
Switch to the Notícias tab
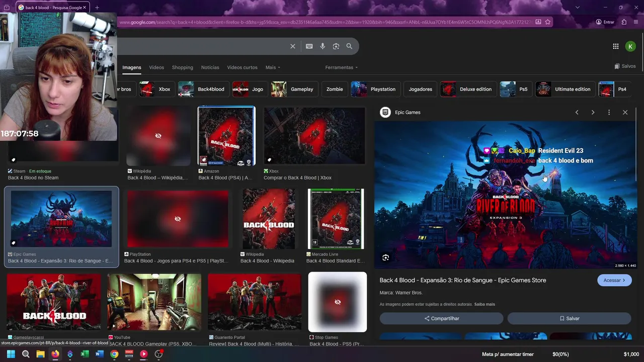(x=210, y=67)
